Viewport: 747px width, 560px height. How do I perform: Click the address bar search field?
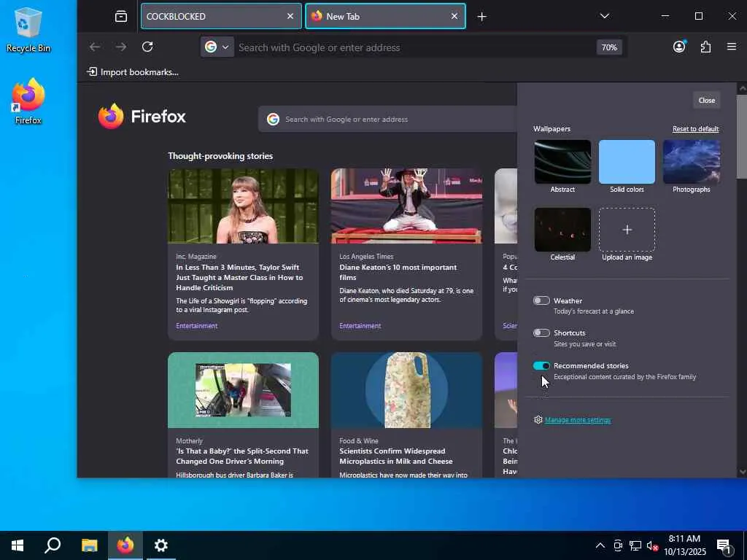(x=414, y=47)
